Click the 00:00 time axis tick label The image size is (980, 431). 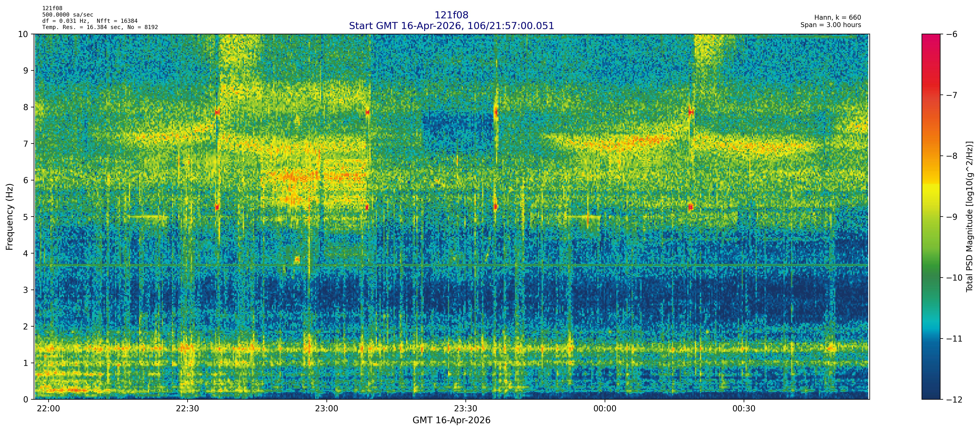604,409
